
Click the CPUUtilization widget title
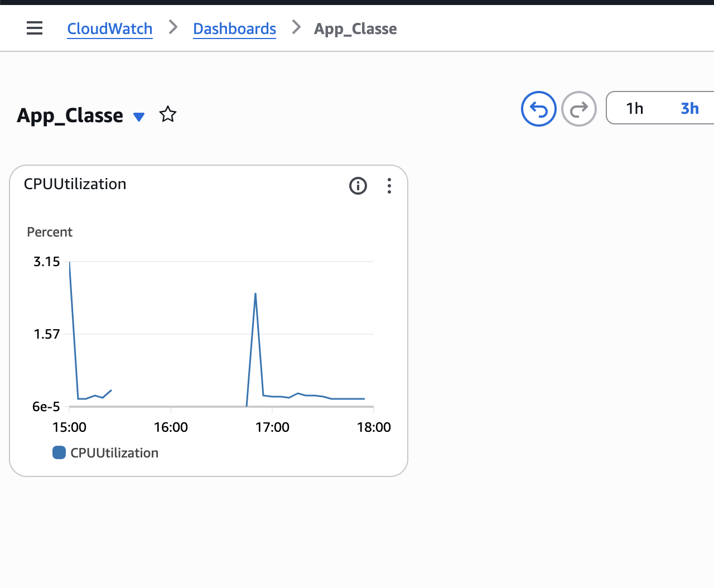point(75,184)
